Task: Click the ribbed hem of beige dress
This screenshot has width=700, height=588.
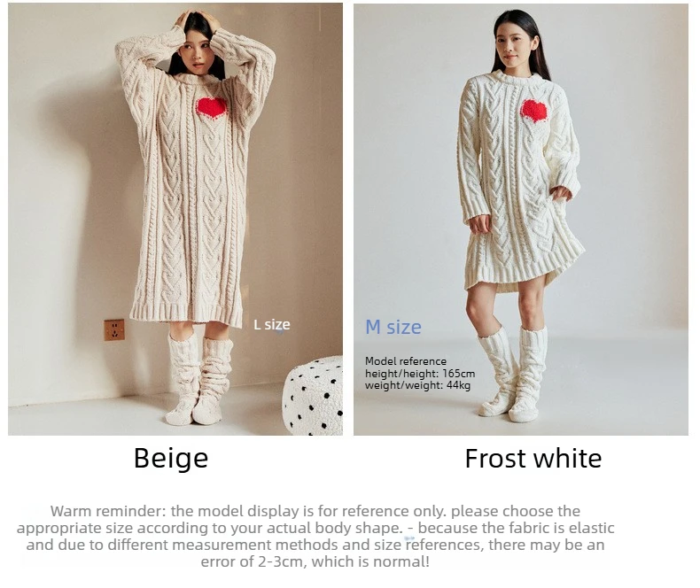Action: pyautogui.click(x=187, y=313)
